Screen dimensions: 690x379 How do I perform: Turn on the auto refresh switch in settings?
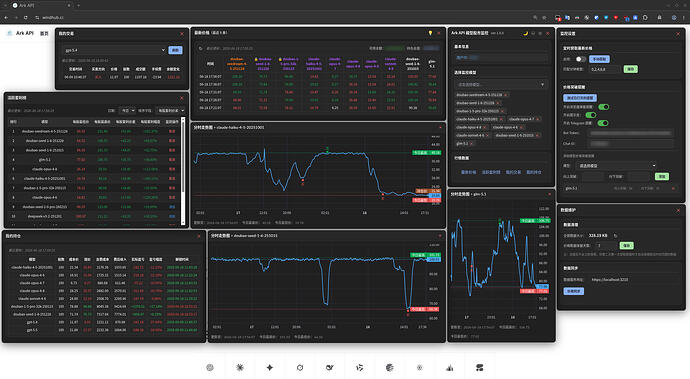pos(581,59)
